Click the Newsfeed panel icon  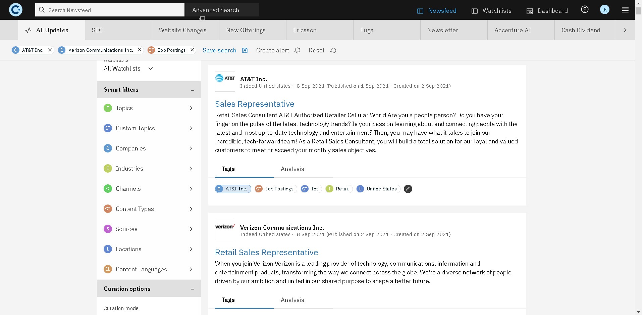[420, 11]
